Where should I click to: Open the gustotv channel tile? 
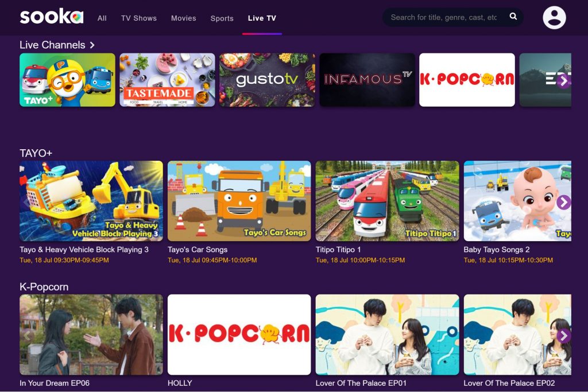tap(268, 80)
